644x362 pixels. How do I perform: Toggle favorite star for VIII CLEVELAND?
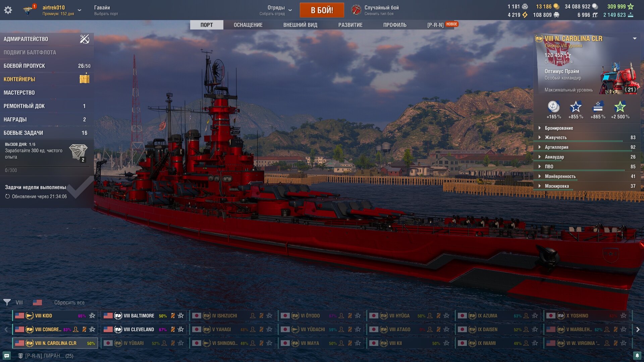point(181,329)
